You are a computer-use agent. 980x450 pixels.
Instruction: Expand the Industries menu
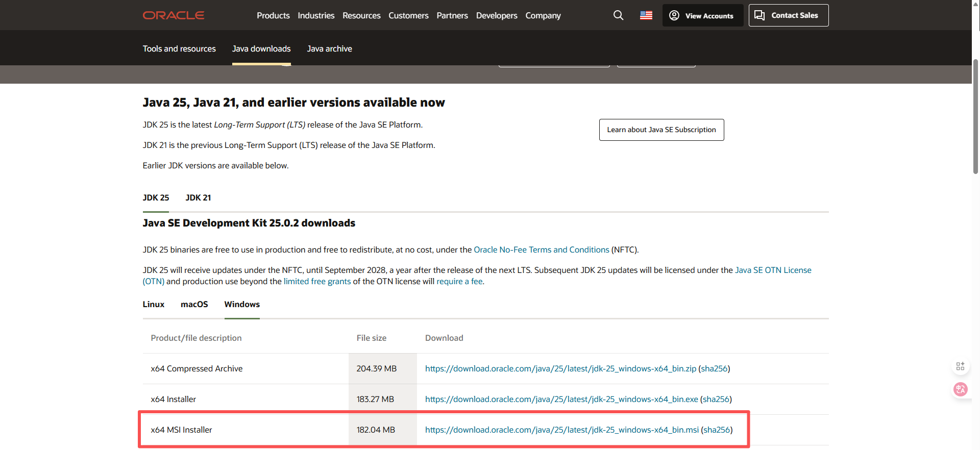pyautogui.click(x=316, y=16)
